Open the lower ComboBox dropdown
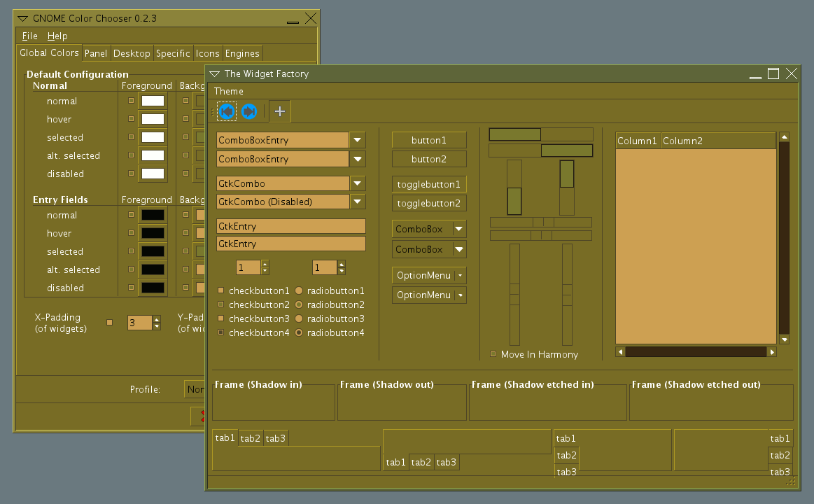Image resolution: width=814 pixels, height=504 pixels. click(429, 250)
